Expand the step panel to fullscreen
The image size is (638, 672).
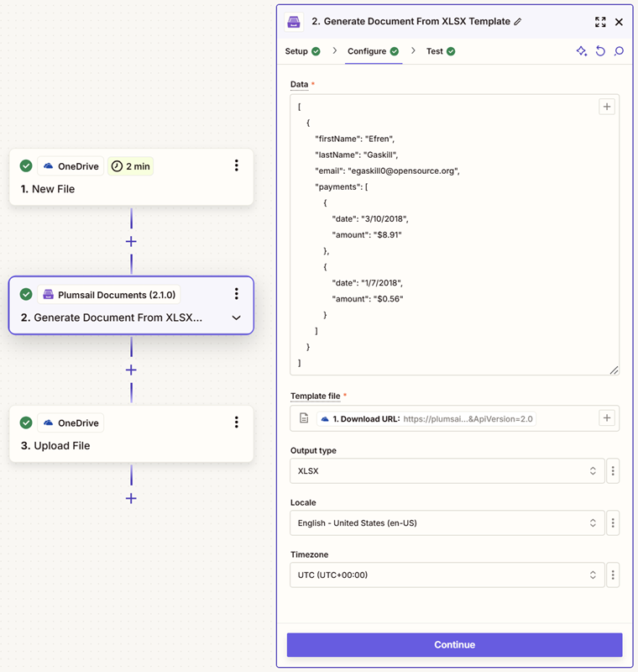tap(600, 22)
